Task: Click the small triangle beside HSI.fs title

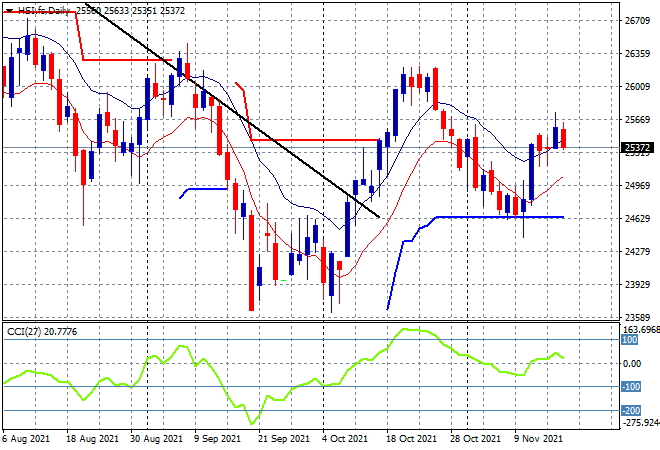Action: [x=10, y=11]
